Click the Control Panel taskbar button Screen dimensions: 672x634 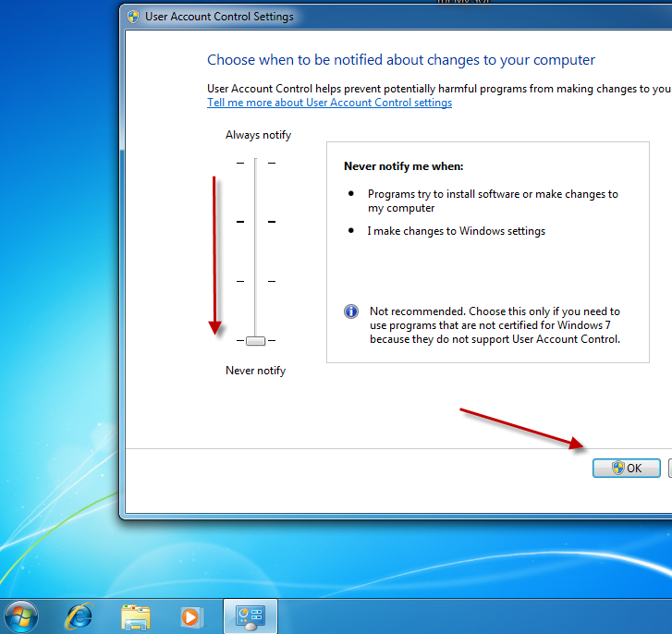click(x=250, y=616)
